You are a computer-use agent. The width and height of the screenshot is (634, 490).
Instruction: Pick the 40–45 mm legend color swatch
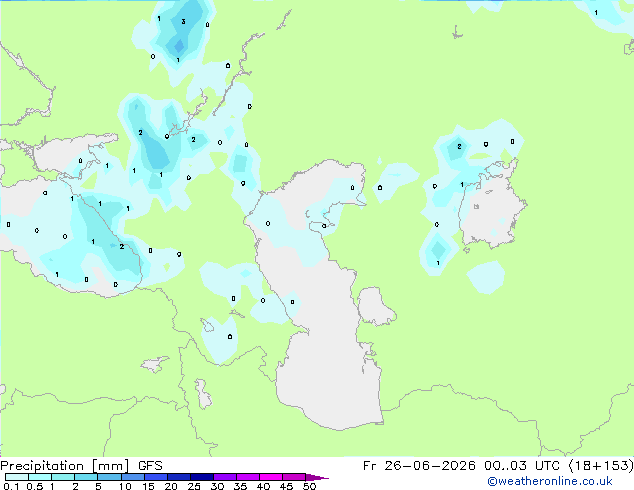pos(271,477)
